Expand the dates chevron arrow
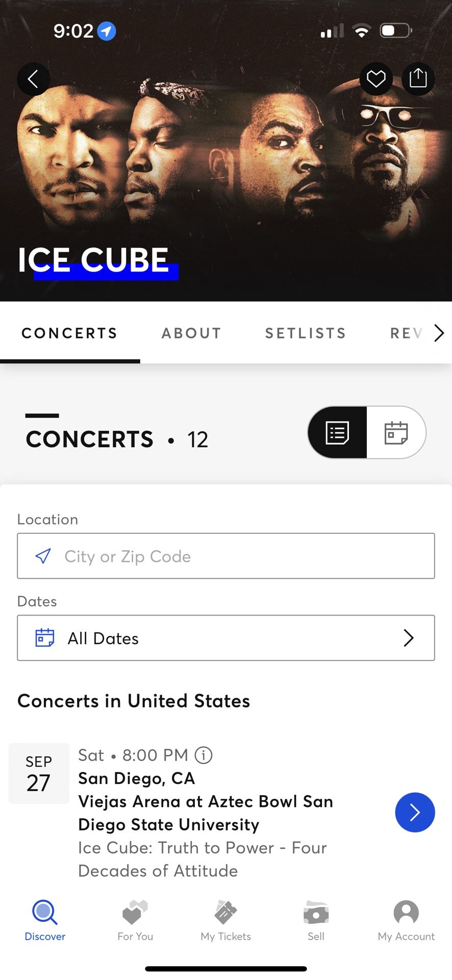Image resolution: width=452 pixels, height=980 pixels. [x=409, y=638]
